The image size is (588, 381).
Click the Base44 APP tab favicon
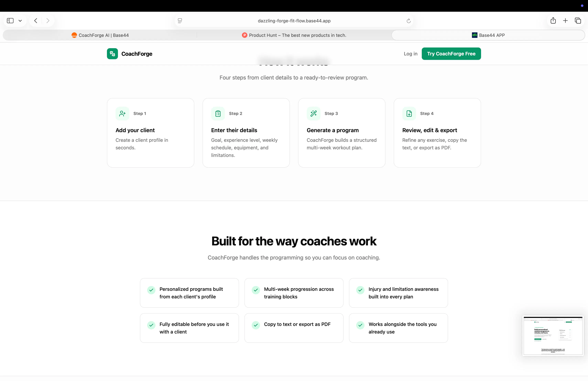click(474, 35)
